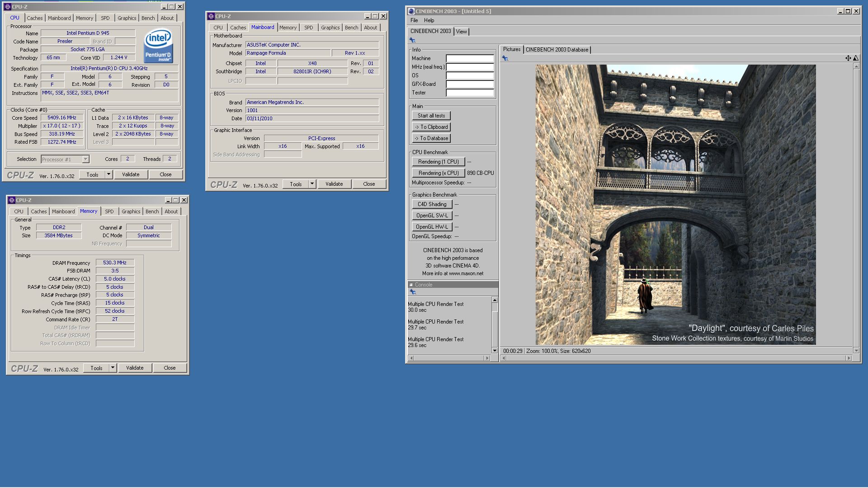868x488 pixels.
Task: Open Graphics tab in the Memory window
Action: click(x=131, y=211)
